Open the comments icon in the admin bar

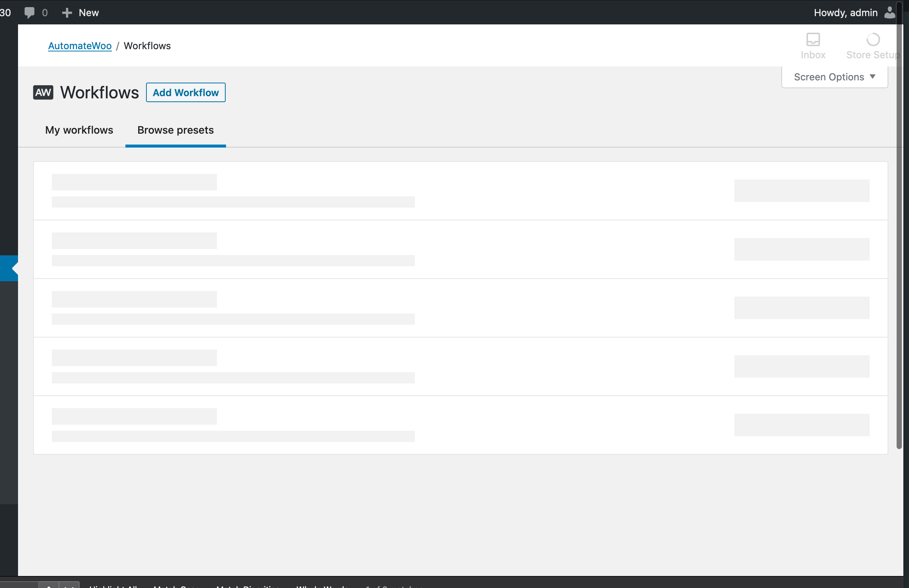point(30,12)
